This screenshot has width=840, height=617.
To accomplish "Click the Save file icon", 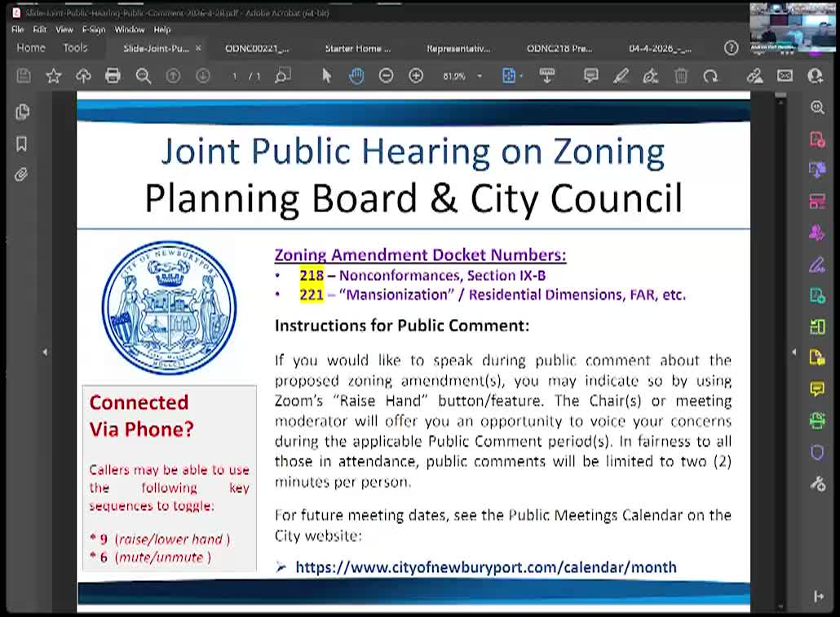I will [24, 76].
